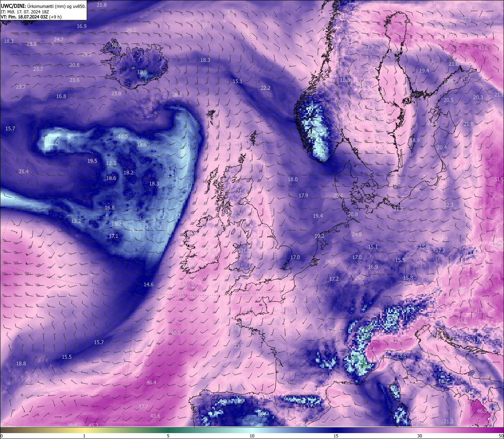Click the 12.2 value label

coord(76,221)
